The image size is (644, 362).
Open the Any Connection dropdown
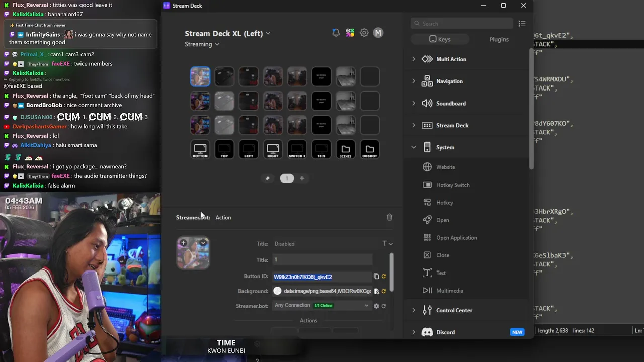321,305
